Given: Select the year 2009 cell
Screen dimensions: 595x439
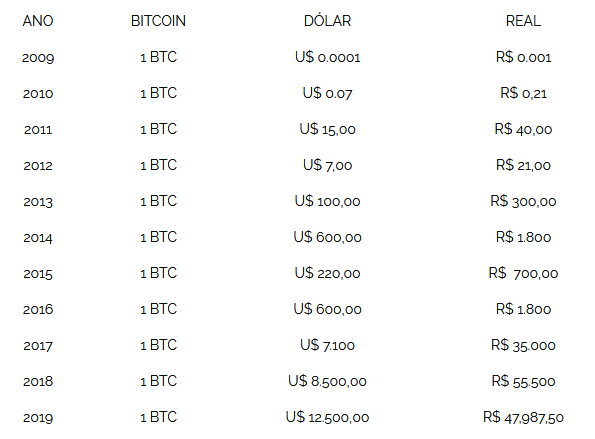Looking at the screenshot, I should click(x=38, y=58).
